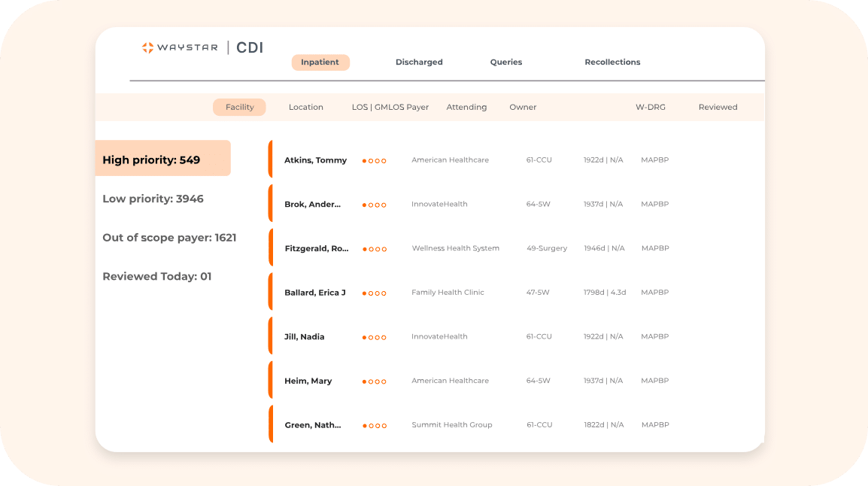Screen dimensions: 868x486
Task: Click orange marker bar for Green, Nathan row
Action: 270,424
